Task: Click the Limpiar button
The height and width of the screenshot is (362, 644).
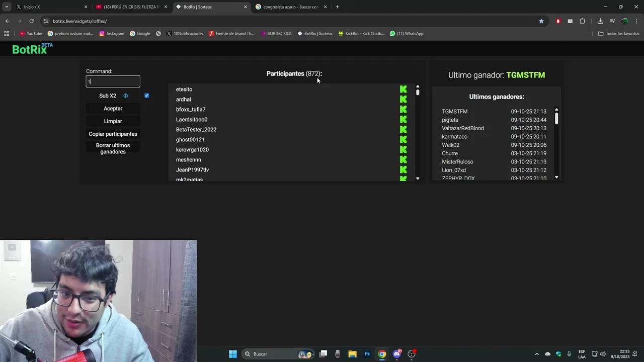Action: point(113,121)
